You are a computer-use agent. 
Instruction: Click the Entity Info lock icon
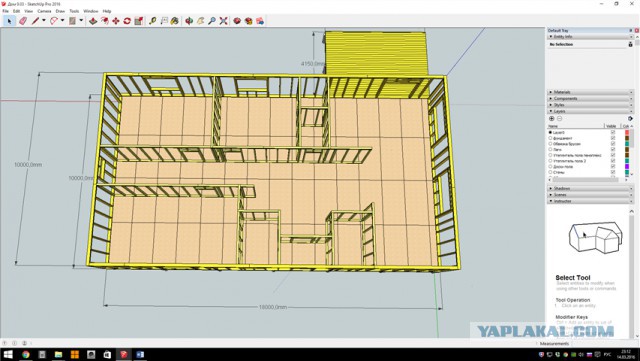630,44
